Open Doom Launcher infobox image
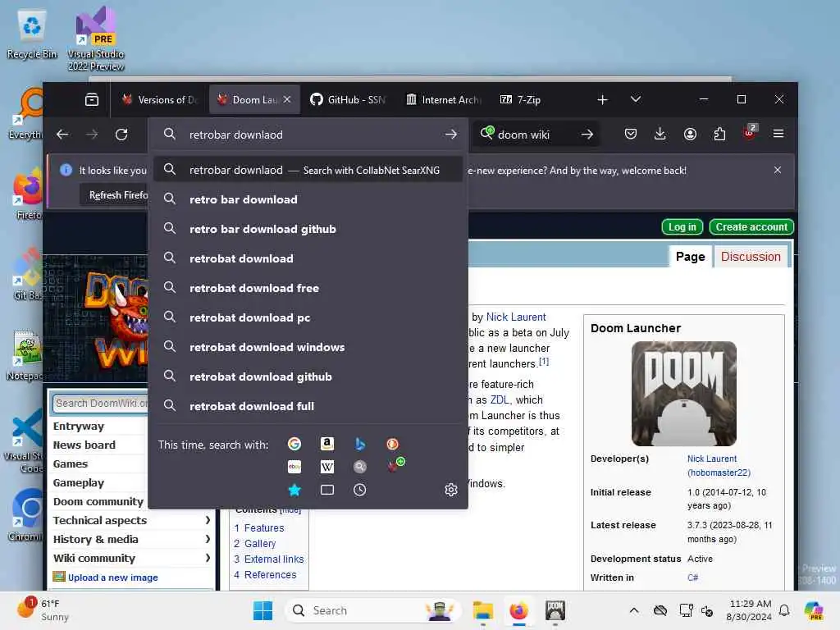Image resolution: width=840 pixels, height=630 pixels. coord(683,394)
